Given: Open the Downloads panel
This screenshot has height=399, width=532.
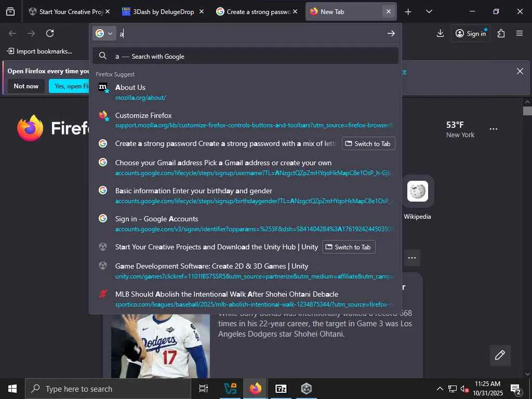Looking at the screenshot, I should 440,33.
